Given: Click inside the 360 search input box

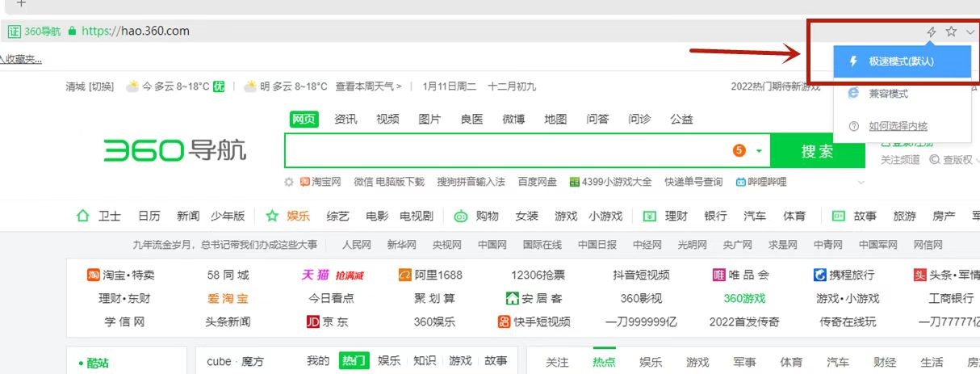Looking at the screenshot, I should coord(505,151).
